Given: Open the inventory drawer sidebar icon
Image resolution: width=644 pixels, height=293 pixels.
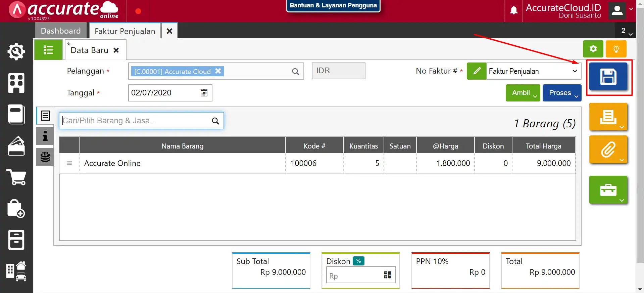Looking at the screenshot, I should 16,240.
